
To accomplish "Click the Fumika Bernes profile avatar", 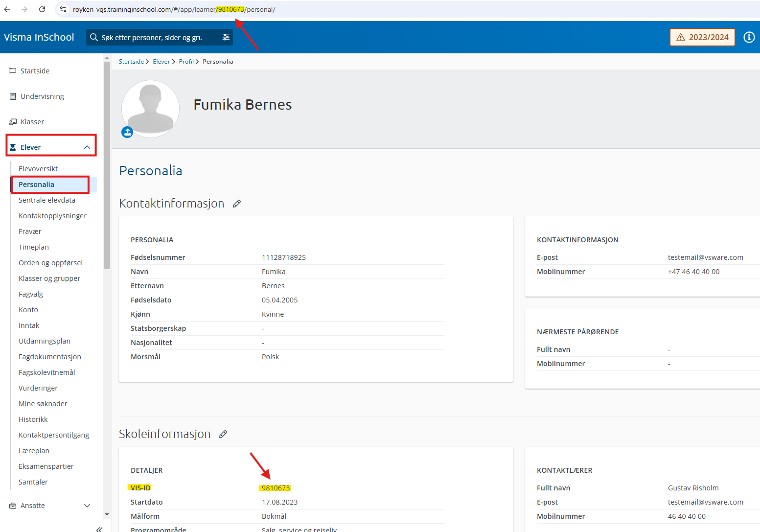I will (x=151, y=109).
